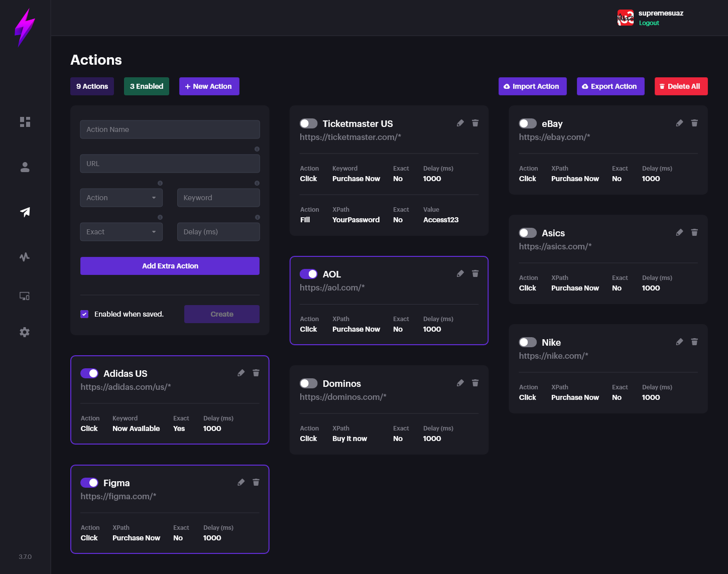Open the devices monitor icon in sidebar
The height and width of the screenshot is (574, 728).
coord(25,296)
